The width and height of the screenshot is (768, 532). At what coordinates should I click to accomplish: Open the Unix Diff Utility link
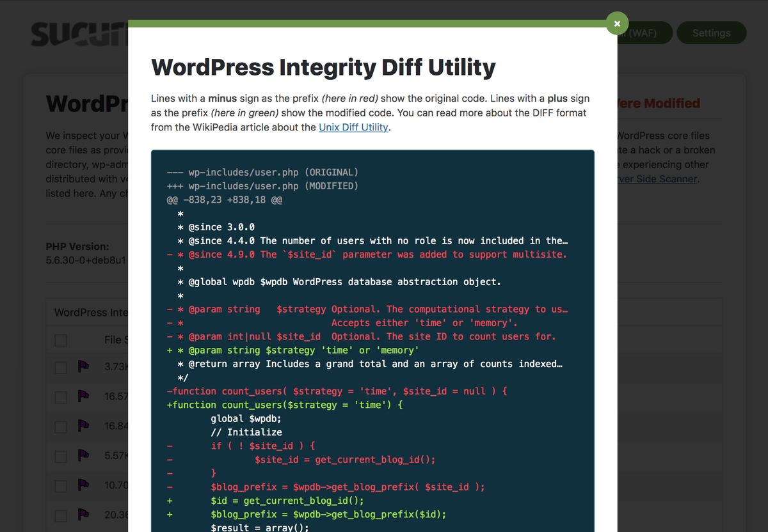tap(353, 127)
